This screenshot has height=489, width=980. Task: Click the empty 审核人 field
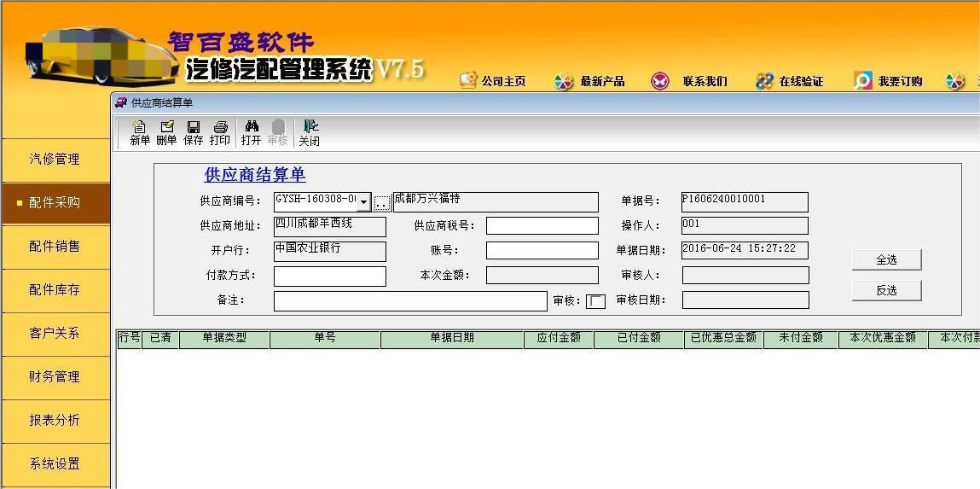[x=745, y=275]
